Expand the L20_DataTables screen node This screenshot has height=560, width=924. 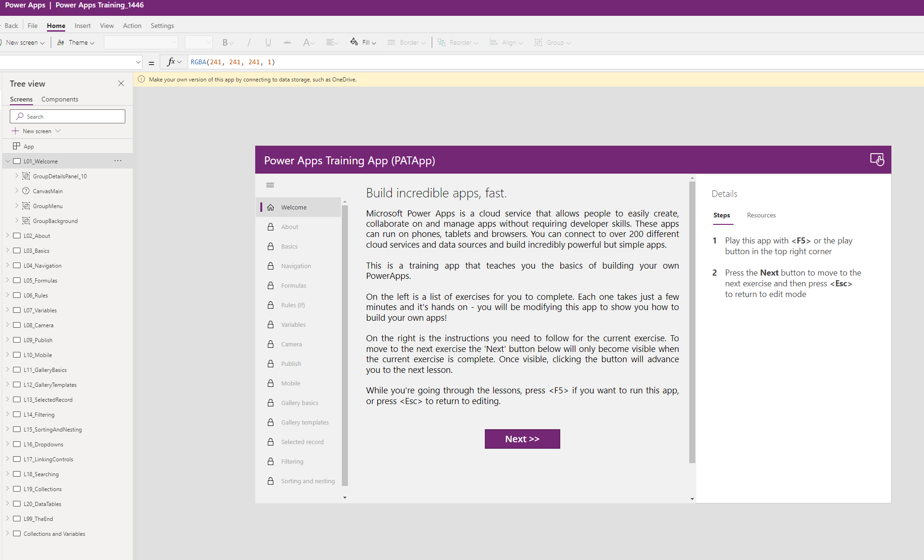(x=8, y=503)
